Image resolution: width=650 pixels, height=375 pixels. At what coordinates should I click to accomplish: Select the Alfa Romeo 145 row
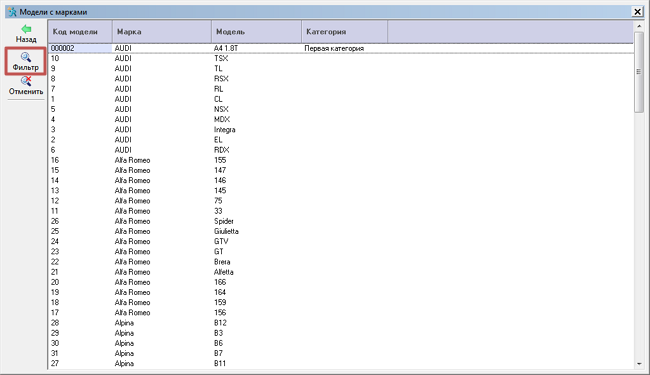(341, 191)
